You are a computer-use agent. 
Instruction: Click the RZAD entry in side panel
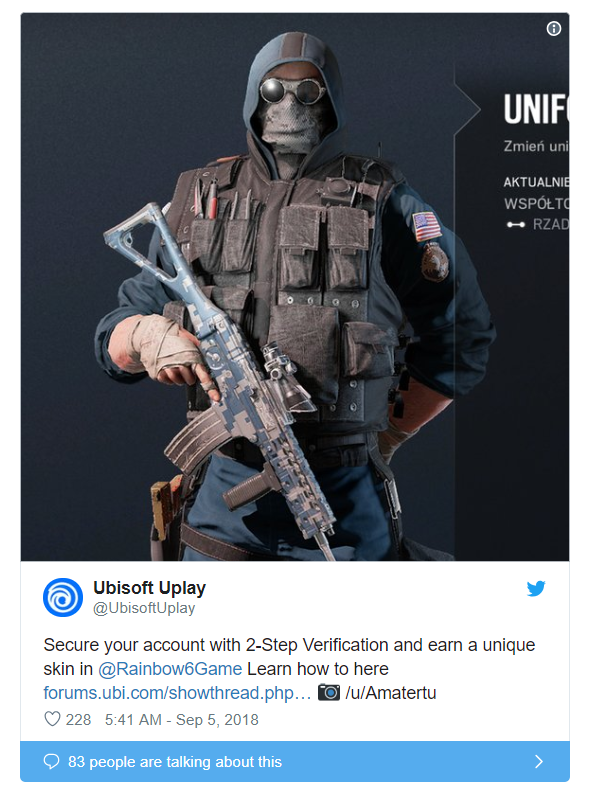[550, 224]
